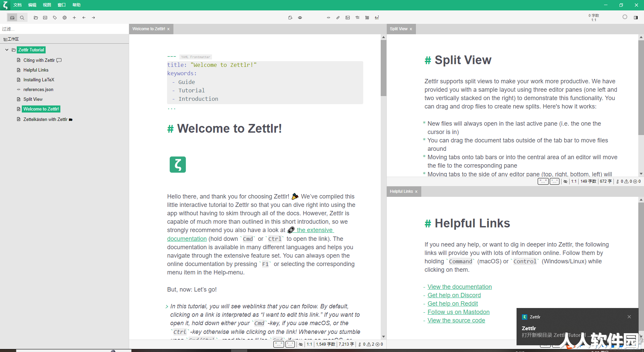This screenshot has width=644, height=352.
Task: Click the pomodoro timer circle
Action: (x=625, y=17)
